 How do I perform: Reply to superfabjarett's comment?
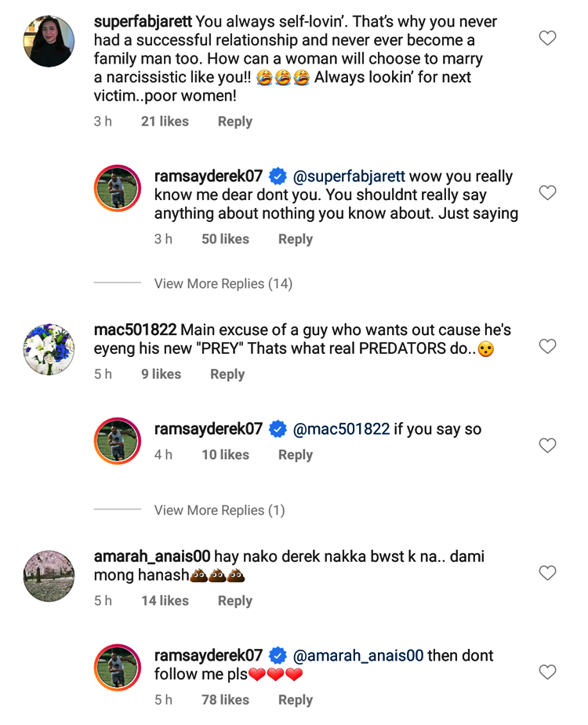click(x=234, y=122)
